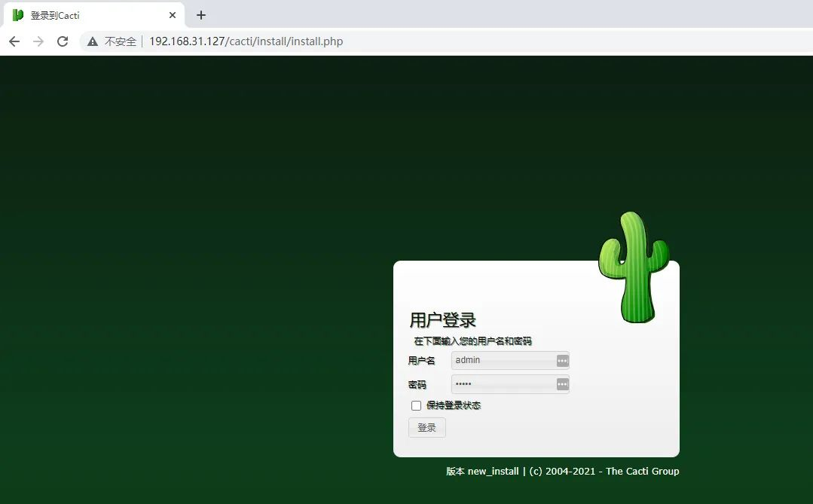Click the URL address bar text
The image size is (813, 504).
pos(246,41)
